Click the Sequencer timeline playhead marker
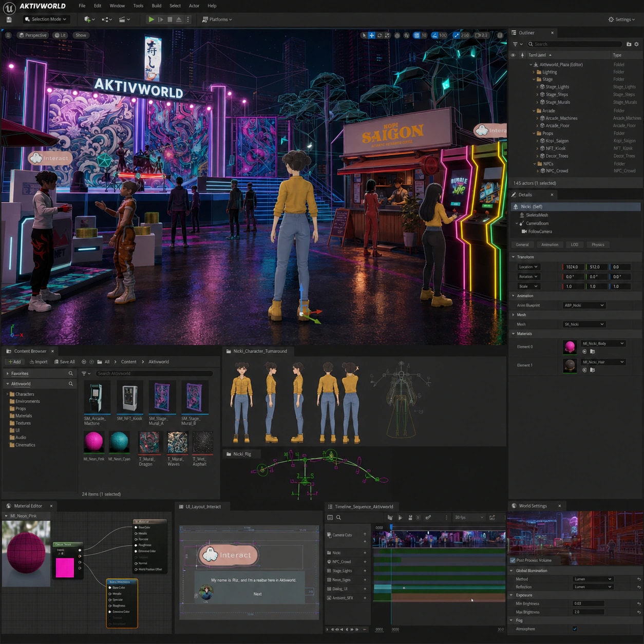The image size is (644, 644). click(x=391, y=527)
